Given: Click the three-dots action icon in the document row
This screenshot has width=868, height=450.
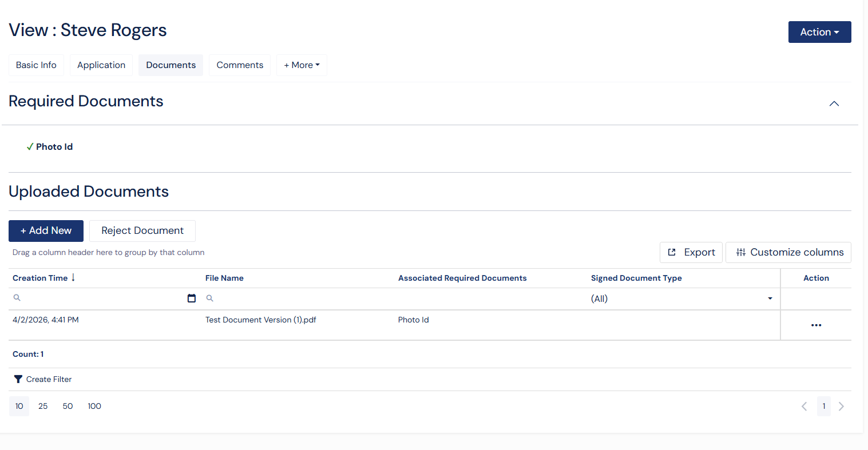Looking at the screenshot, I should pyautogui.click(x=816, y=325).
